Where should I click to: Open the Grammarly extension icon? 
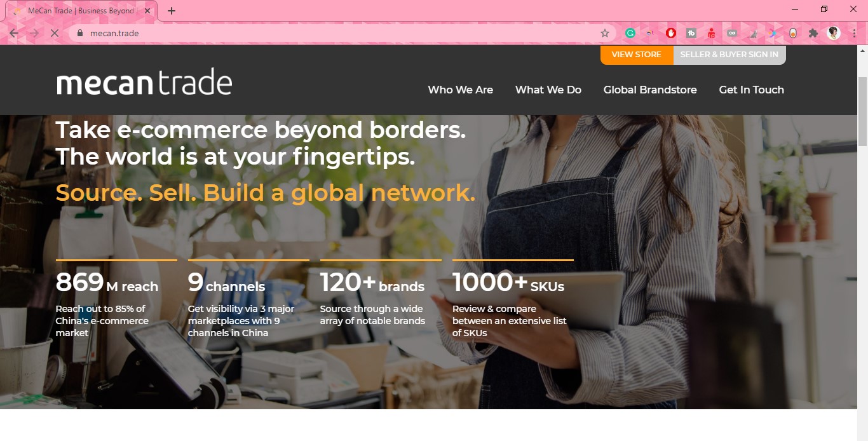coord(630,33)
